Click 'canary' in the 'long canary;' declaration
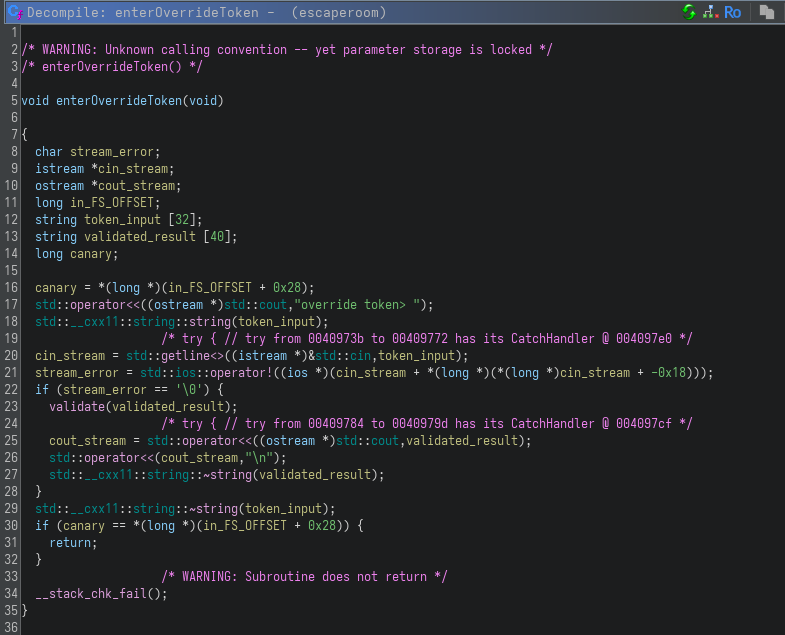The width and height of the screenshot is (785, 635). [91, 254]
